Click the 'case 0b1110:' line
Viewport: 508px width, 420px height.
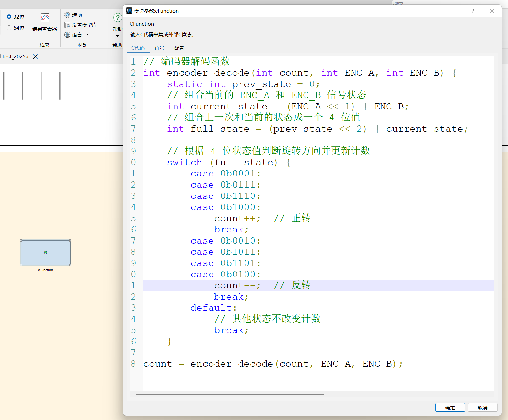(225, 196)
